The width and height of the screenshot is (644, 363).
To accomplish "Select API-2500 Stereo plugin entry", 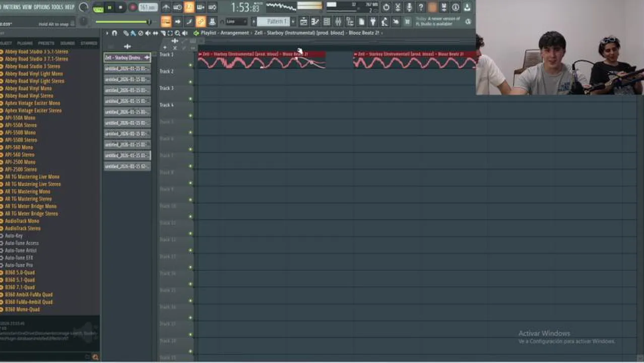I will [21, 169].
